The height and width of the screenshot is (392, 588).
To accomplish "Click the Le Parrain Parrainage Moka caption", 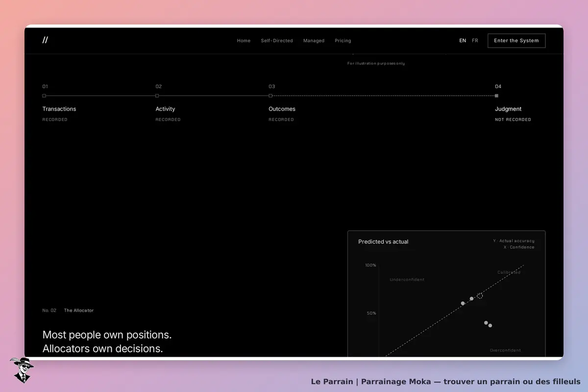I will [x=445, y=381].
